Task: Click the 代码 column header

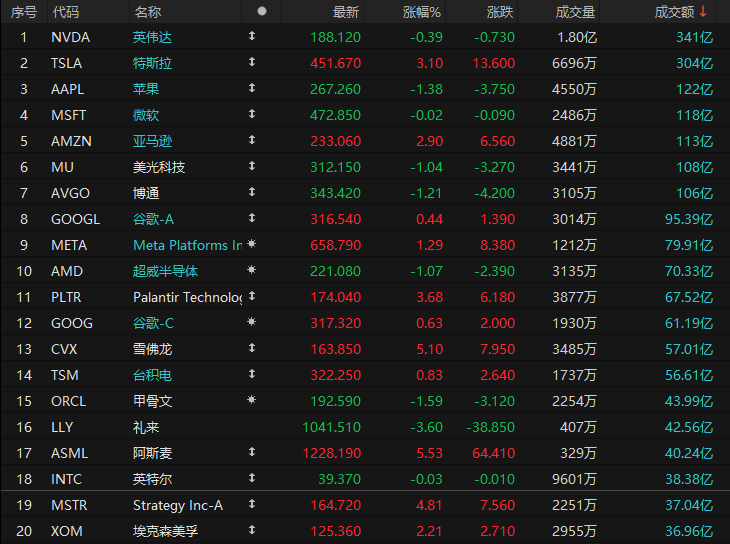Action: tap(66, 12)
